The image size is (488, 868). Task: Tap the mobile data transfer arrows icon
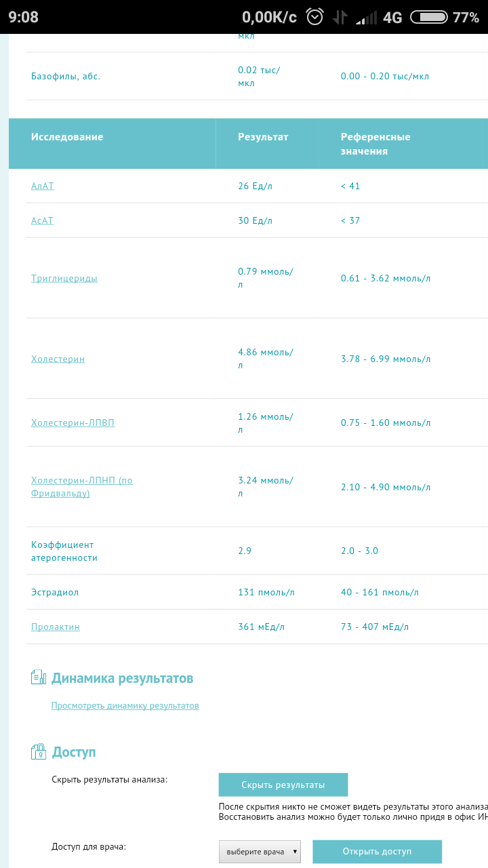click(340, 17)
